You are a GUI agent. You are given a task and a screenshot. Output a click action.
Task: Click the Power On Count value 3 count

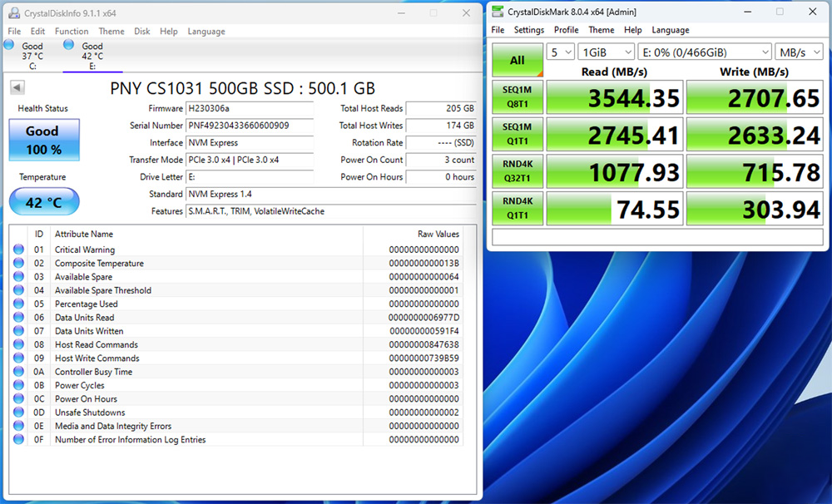coord(441,160)
